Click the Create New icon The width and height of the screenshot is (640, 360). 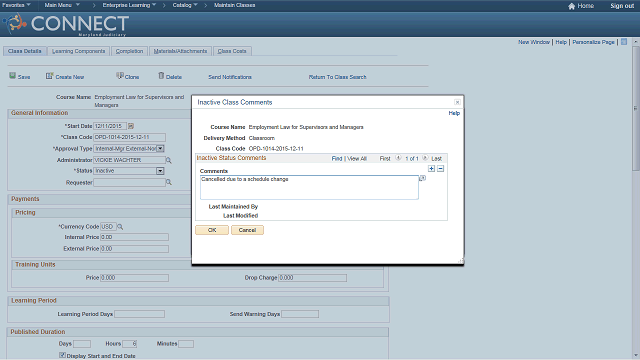click(x=49, y=76)
